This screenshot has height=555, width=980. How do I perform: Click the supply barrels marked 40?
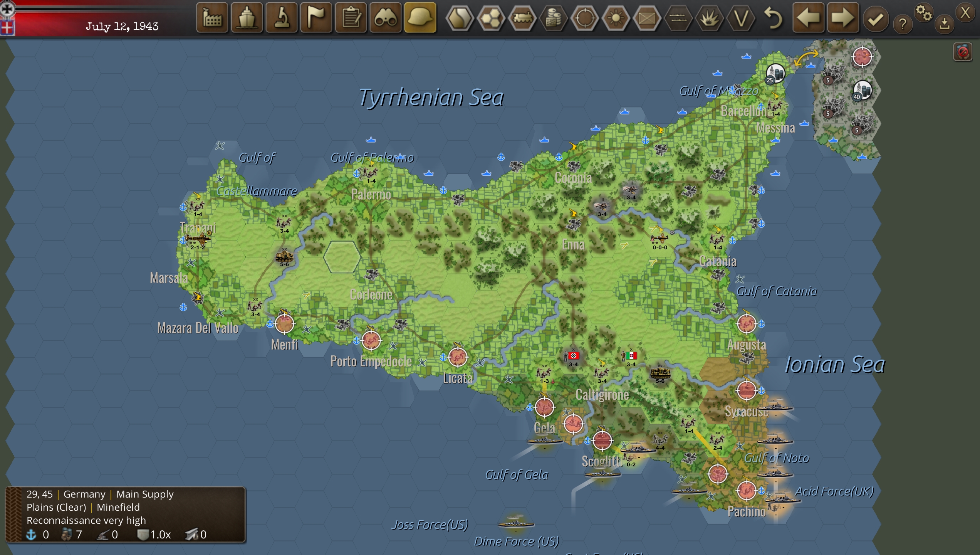[x=862, y=90]
